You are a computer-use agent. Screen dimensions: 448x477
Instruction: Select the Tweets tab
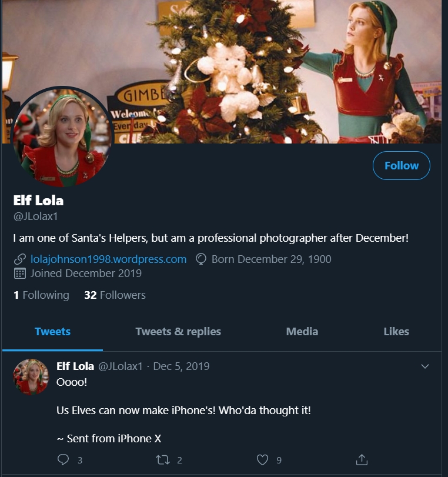pos(52,332)
